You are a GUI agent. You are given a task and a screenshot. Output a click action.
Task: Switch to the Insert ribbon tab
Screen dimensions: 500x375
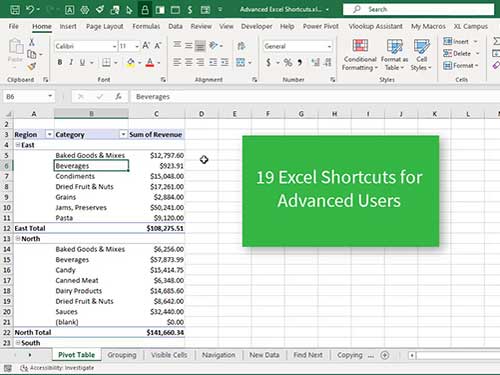click(x=68, y=26)
